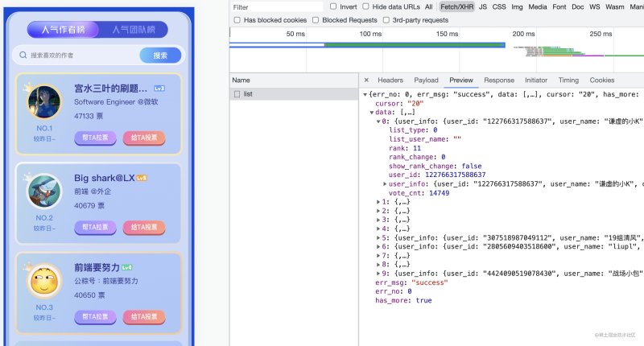This screenshot has width=644, height=346.
Task: Click 给TA投票 for 前端要努力
Action: point(144,317)
